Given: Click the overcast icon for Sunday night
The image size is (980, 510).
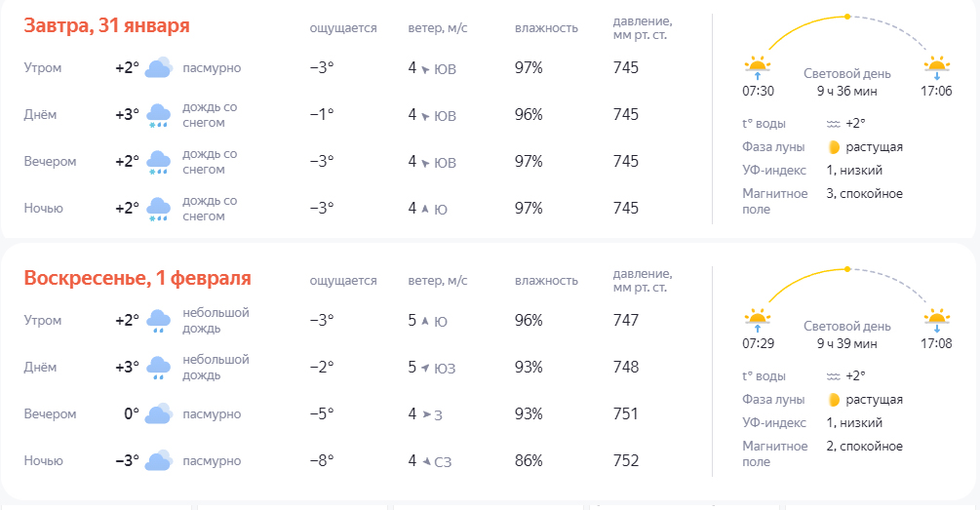Looking at the screenshot, I should [159, 461].
